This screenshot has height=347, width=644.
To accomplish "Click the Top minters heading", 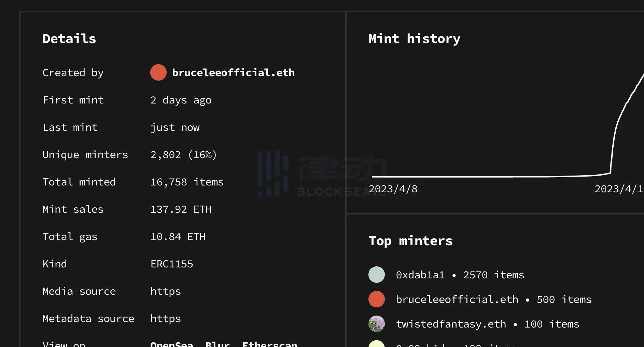I will pos(410,241).
